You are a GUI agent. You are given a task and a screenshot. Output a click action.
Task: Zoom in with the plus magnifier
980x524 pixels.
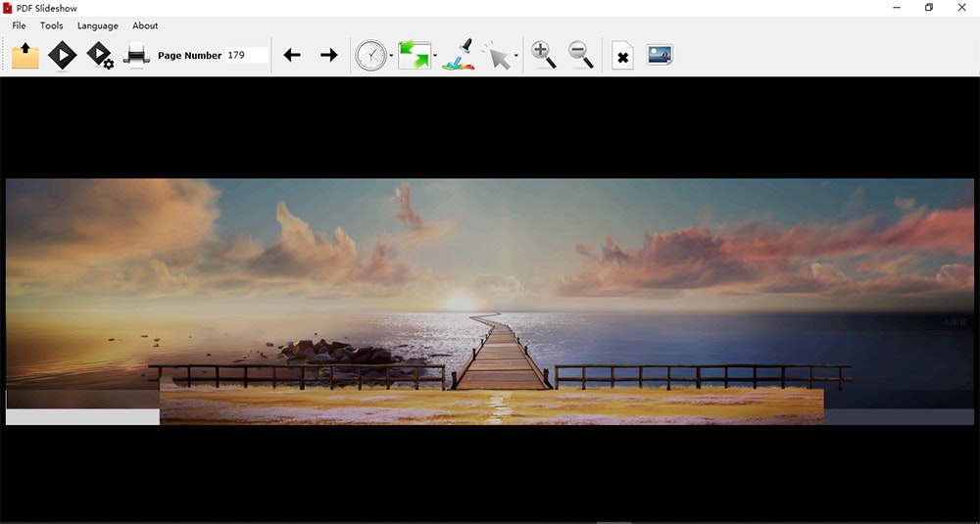click(543, 55)
